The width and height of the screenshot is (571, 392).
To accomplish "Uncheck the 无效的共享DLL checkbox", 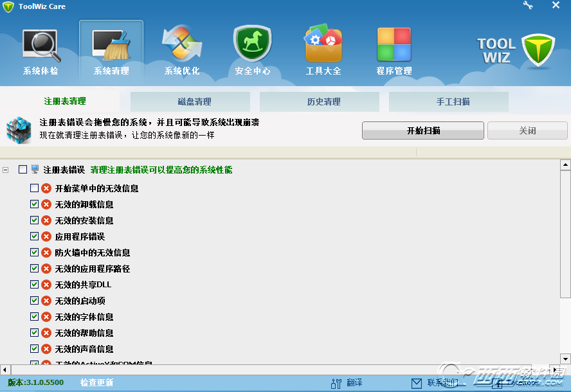I will (34, 284).
